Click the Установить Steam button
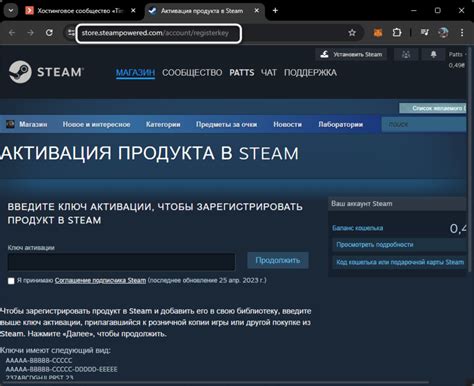 pyautogui.click(x=351, y=54)
